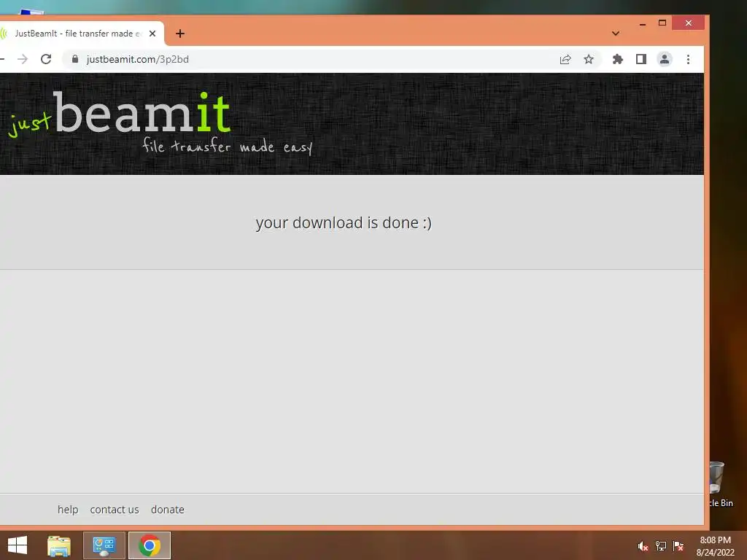Close the Chrome window
The height and width of the screenshot is (560, 747).
(x=689, y=23)
